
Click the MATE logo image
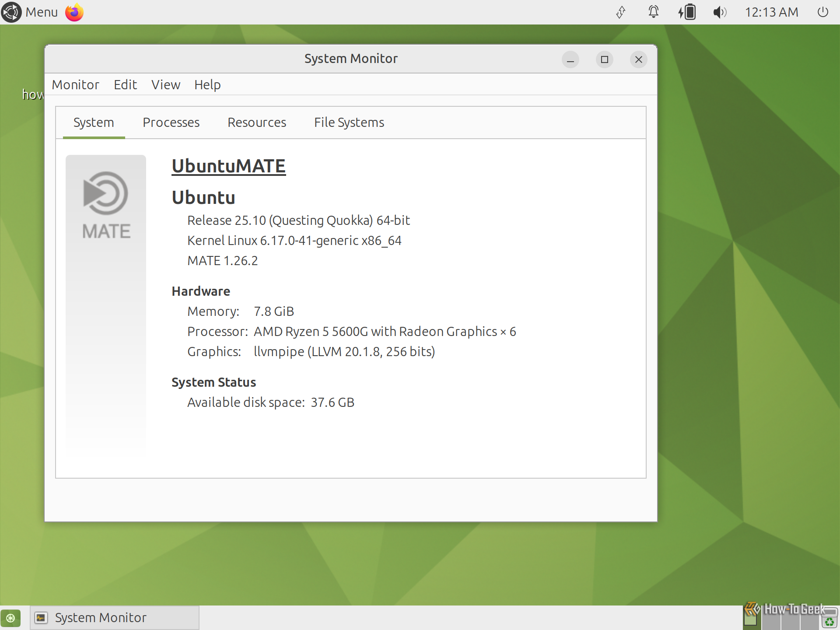[x=106, y=206]
